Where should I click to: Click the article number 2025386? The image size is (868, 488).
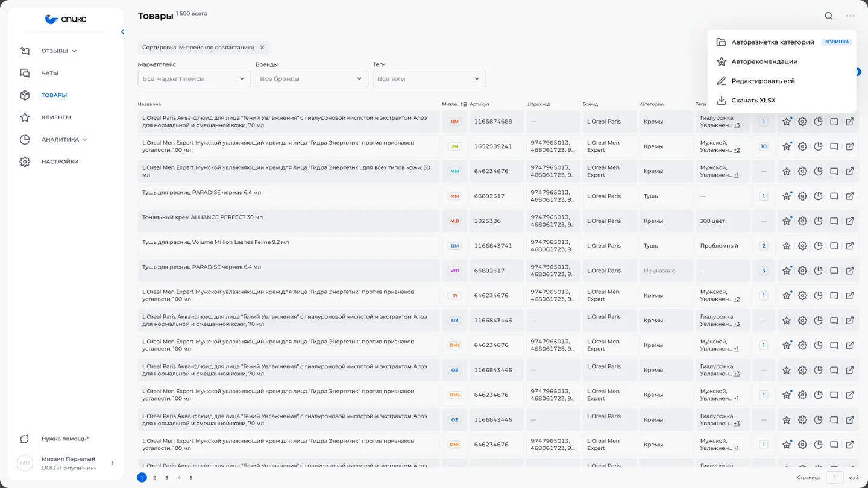(x=487, y=221)
